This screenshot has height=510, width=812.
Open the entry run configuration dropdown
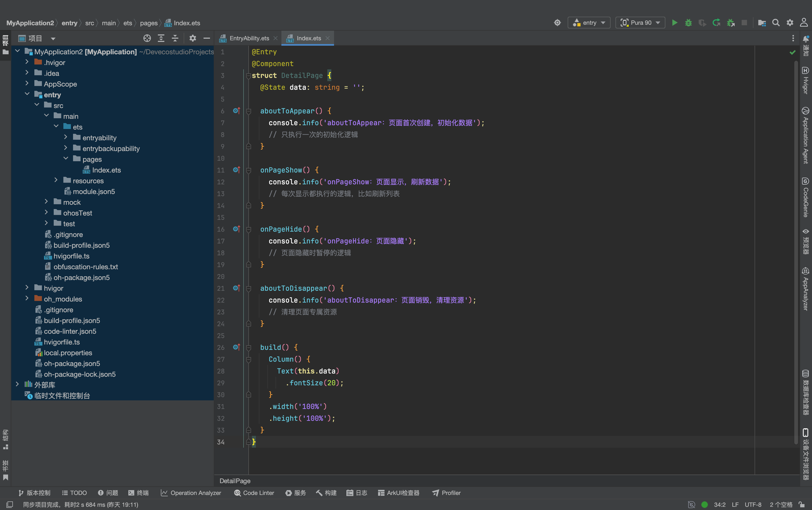click(589, 23)
